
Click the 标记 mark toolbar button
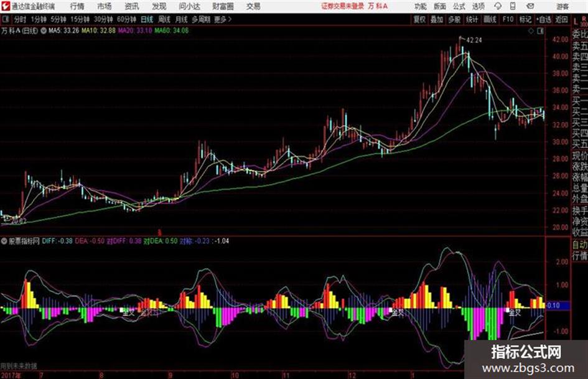[x=525, y=19]
